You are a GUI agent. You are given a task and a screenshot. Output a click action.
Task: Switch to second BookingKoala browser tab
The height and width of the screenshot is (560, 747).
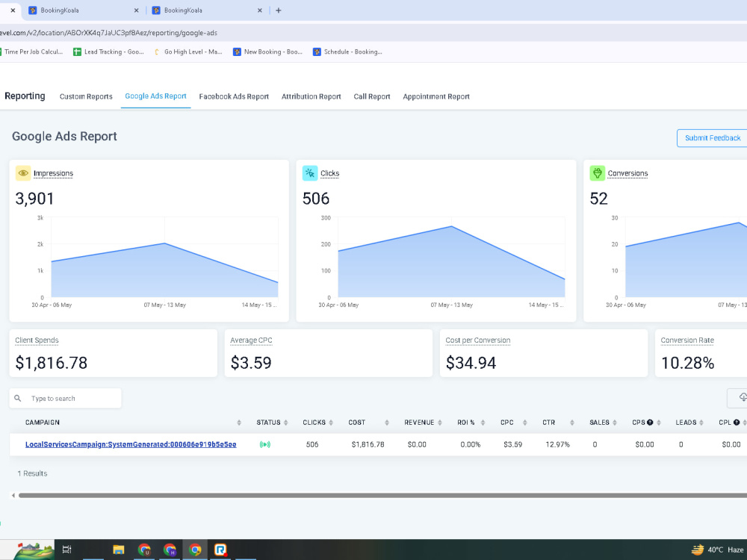click(207, 10)
